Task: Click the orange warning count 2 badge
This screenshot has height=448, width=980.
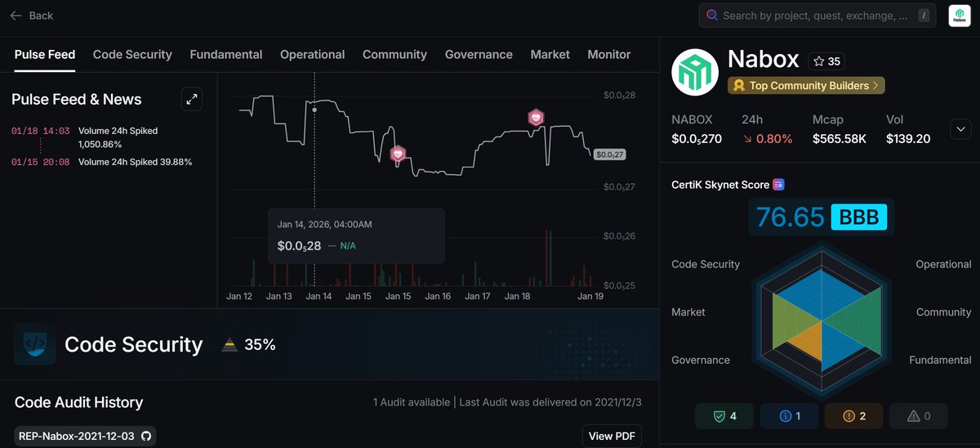Action: 853,416
